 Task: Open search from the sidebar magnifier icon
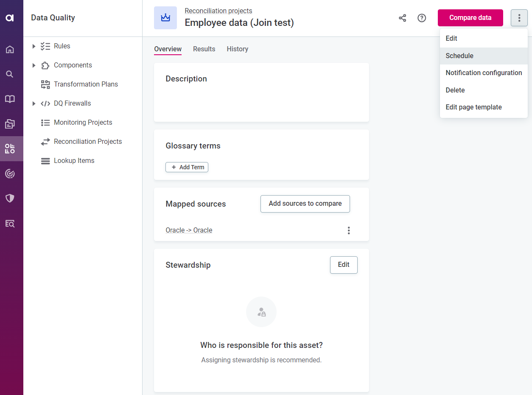[x=10, y=74]
